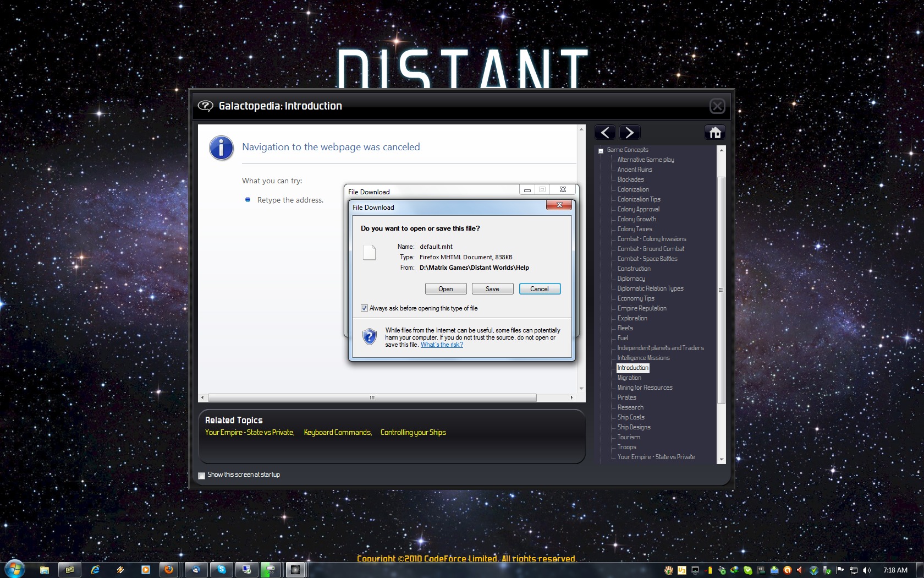Click the blue information icon
Image resolution: width=924 pixels, height=578 pixels.
click(x=221, y=148)
